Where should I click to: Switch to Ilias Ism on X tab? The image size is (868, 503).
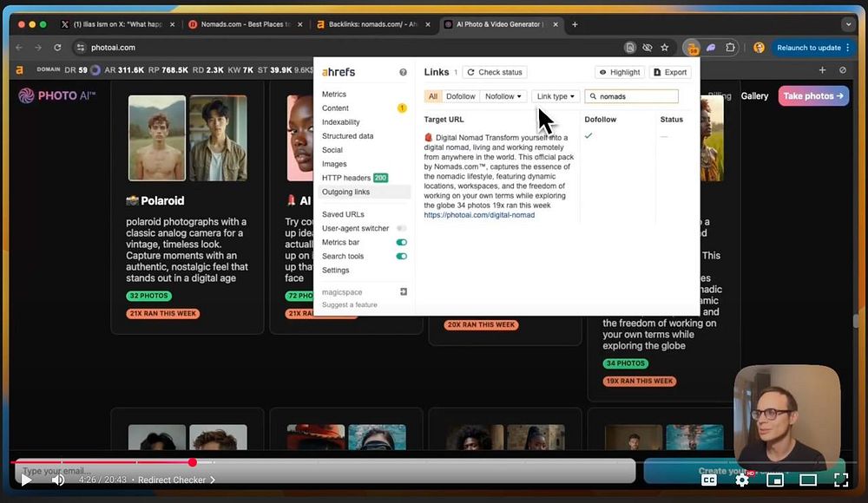click(x=118, y=24)
